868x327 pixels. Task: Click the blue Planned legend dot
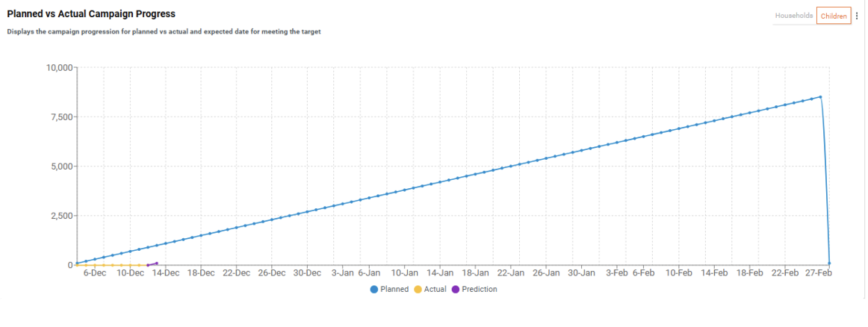click(374, 289)
